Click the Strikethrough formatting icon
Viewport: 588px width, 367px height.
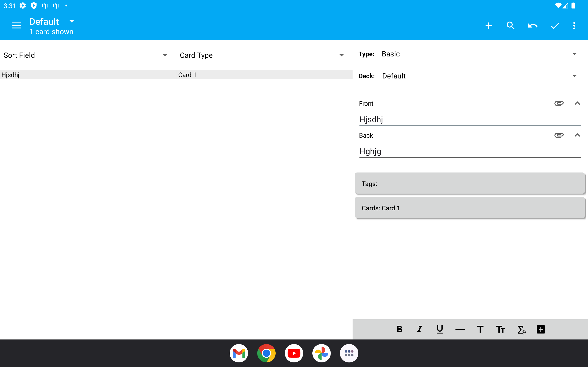[460, 329]
